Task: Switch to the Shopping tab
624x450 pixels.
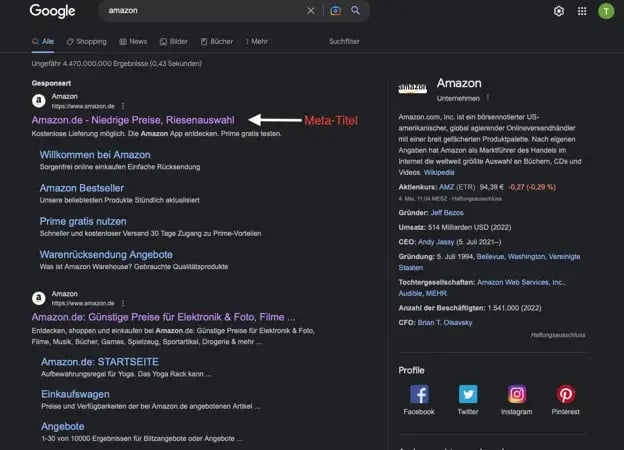Action: pos(87,41)
